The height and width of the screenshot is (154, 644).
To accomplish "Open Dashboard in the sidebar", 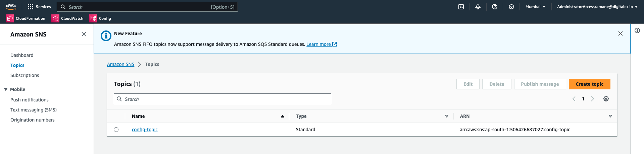I will [x=22, y=55].
